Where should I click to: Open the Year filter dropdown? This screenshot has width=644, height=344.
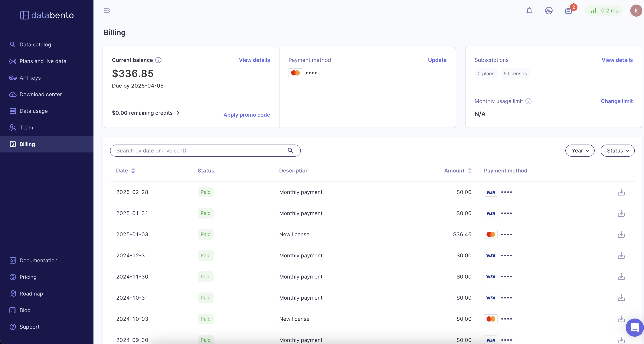pyautogui.click(x=580, y=150)
